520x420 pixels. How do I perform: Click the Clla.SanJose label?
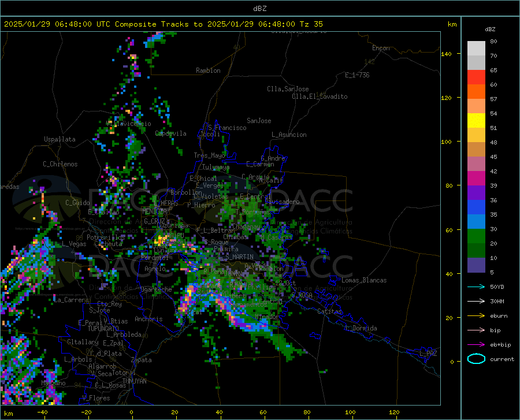click(288, 89)
